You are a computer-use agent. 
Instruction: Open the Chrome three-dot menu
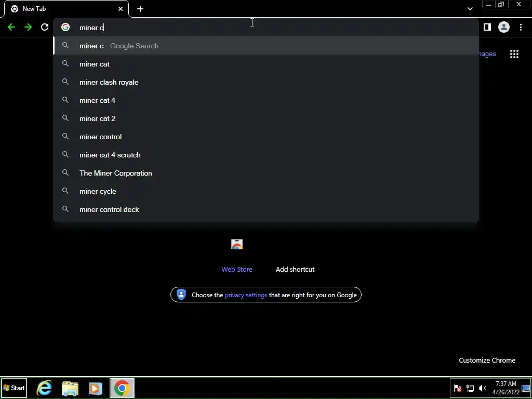(x=521, y=27)
